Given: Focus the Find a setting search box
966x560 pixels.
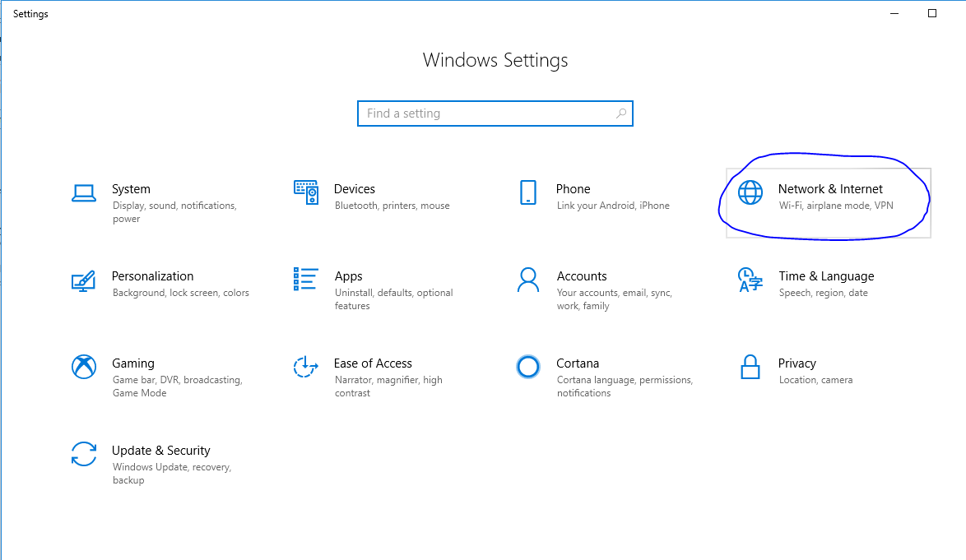Looking at the screenshot, I should [495, 113].
